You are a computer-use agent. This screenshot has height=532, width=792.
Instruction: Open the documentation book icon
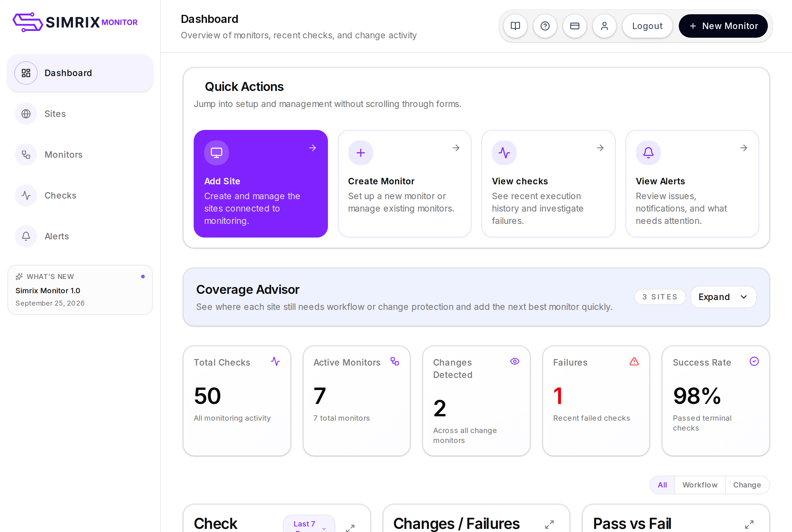click(x=515, y=26)
